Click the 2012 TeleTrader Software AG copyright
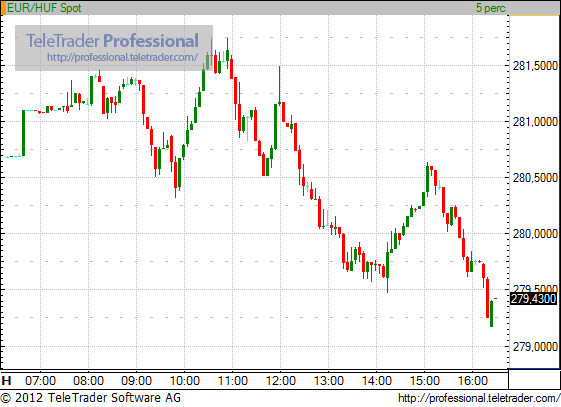561x407 pixels. [91, 398]
